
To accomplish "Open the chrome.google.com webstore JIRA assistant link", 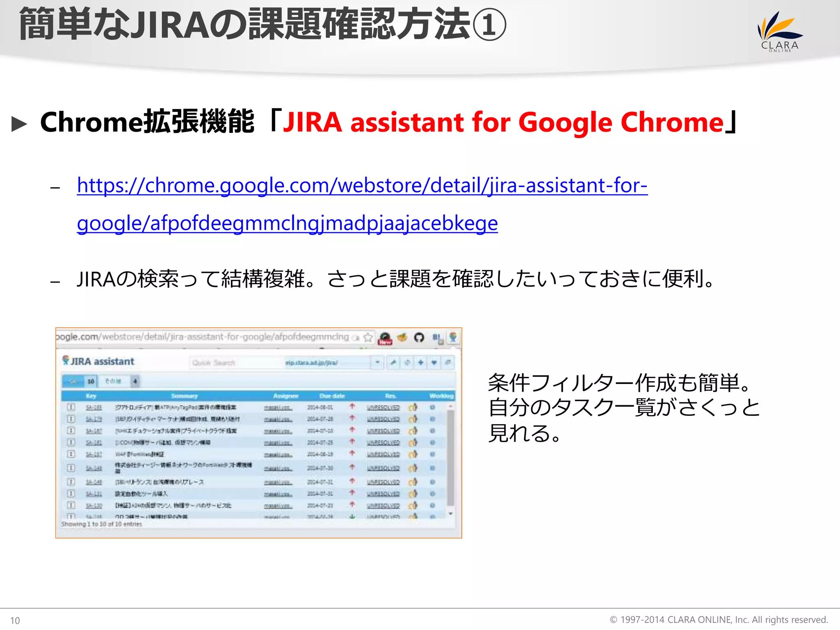I will 363,204.
